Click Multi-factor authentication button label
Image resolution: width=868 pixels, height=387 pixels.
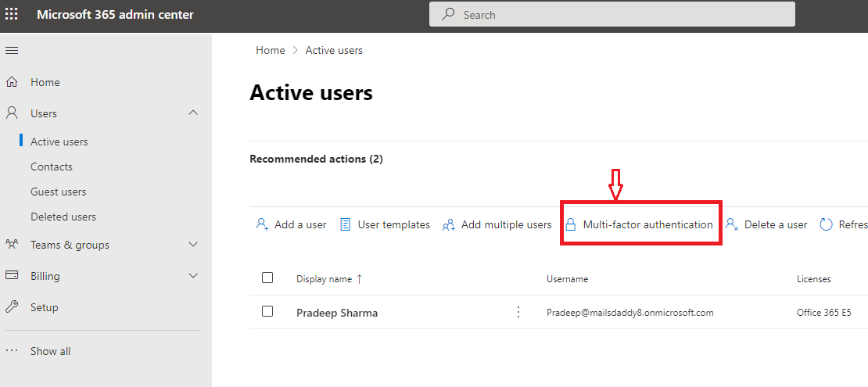click(x=647, y=225)
